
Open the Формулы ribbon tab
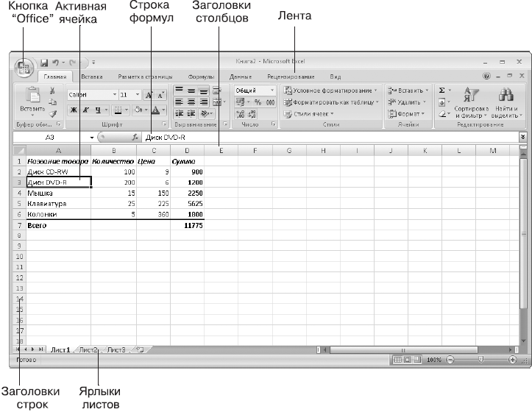[x=201, y=77]
